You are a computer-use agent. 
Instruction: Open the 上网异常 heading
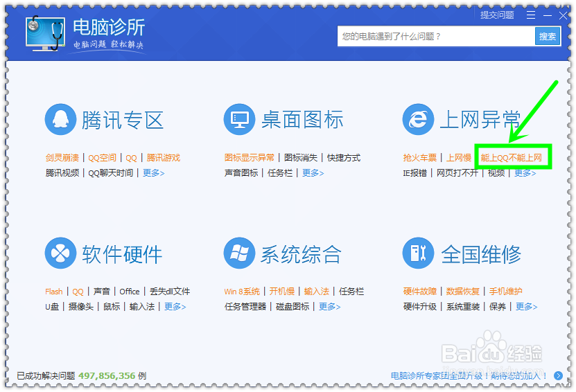coord(480,120)
